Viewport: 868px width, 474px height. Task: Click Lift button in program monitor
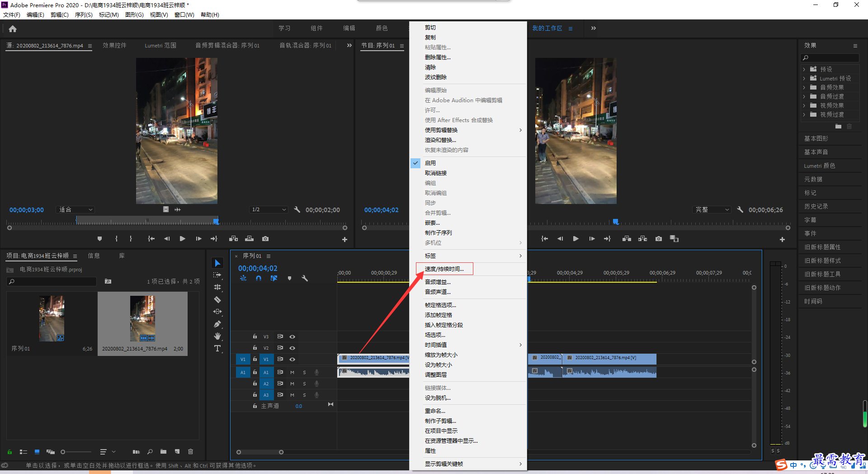[x=627, y=239]
